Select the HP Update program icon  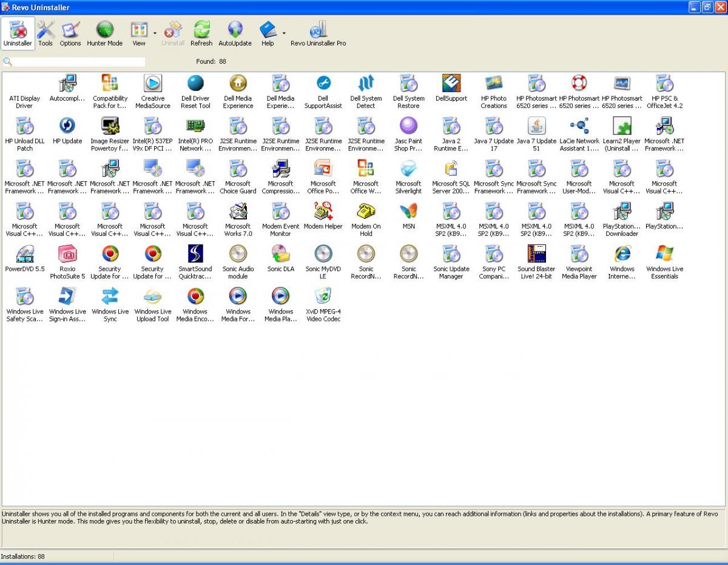click(67, 125)
